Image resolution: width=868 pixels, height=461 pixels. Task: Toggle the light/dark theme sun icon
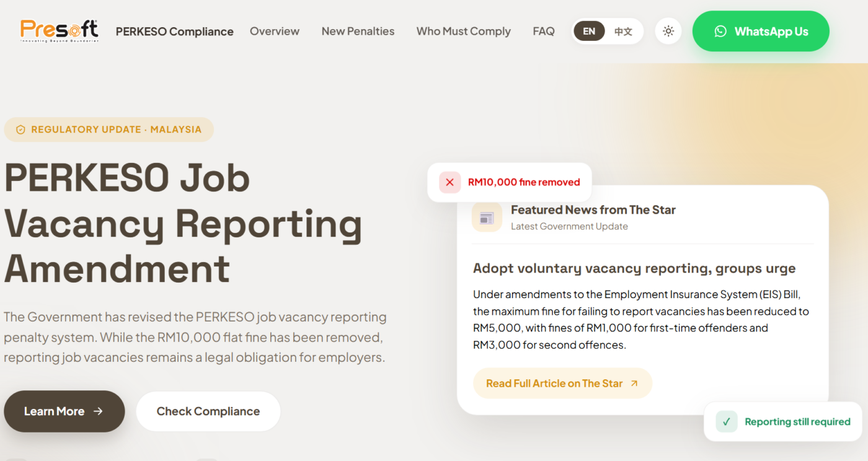click(668, 31)
